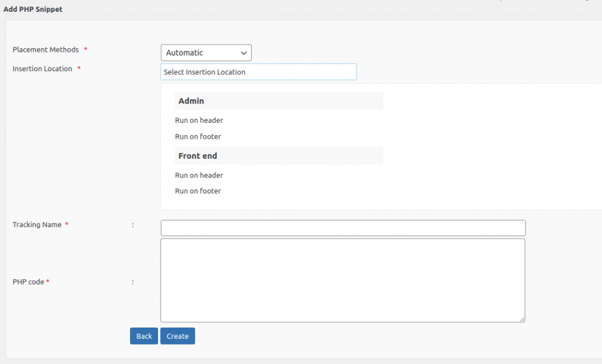Click inside the PHP code textarea
This screenshot has width=602, height=364.
(x=343, y=279)
